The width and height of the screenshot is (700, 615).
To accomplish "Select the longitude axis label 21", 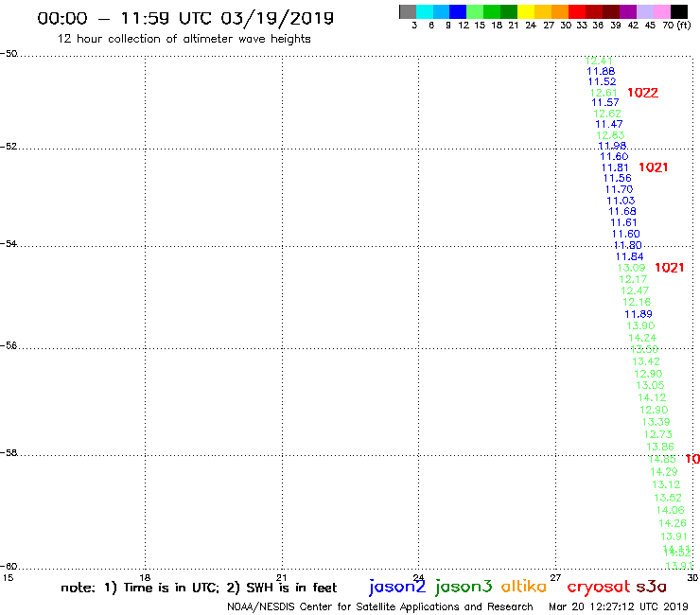I will pos(281,577).
